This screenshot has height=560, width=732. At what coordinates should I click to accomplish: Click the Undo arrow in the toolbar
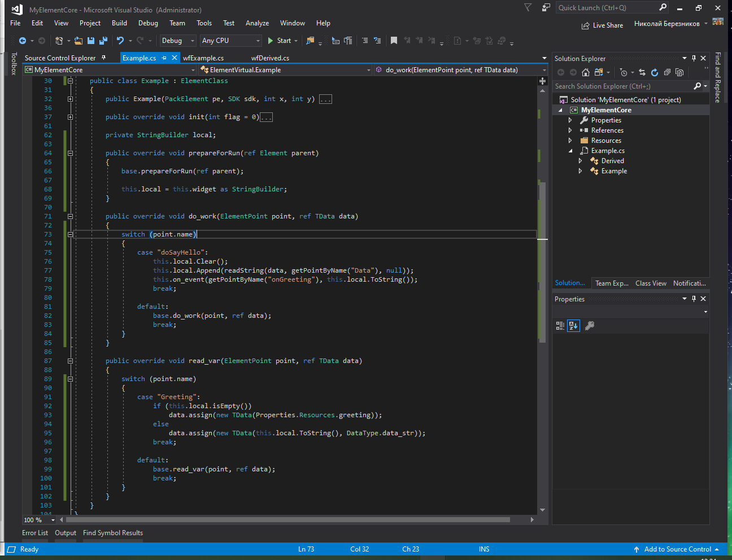click(120, 41)
